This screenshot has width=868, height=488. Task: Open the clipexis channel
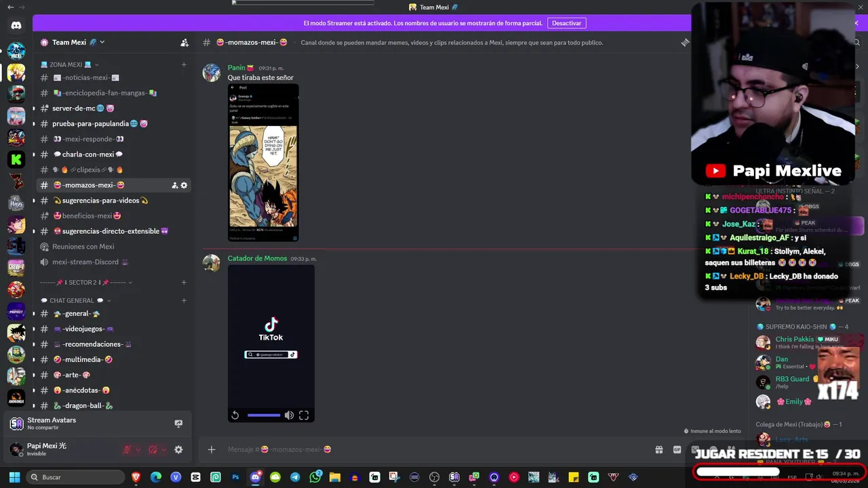pyautogui.click(x=114, y=169)
